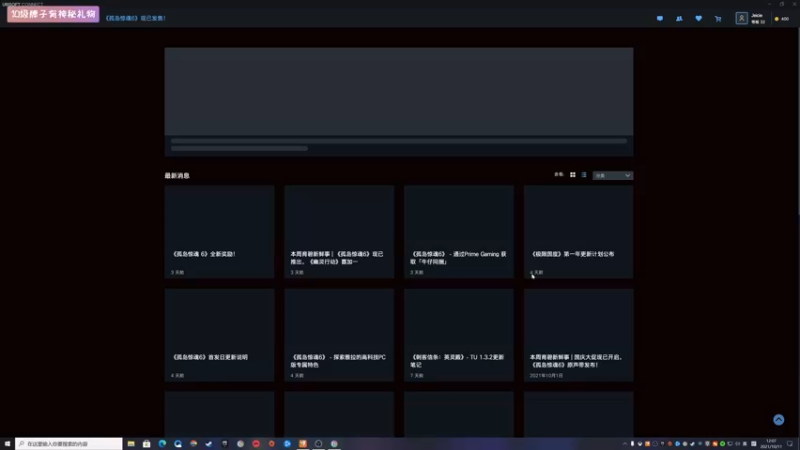Click the 最新消息 section heading
Viewport: 800px width, 450px height.
pyautogui.click(x=177, y=176)
